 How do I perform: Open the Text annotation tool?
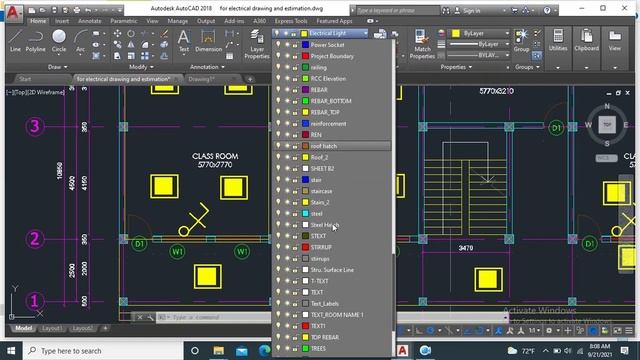(x=184, y=41)
